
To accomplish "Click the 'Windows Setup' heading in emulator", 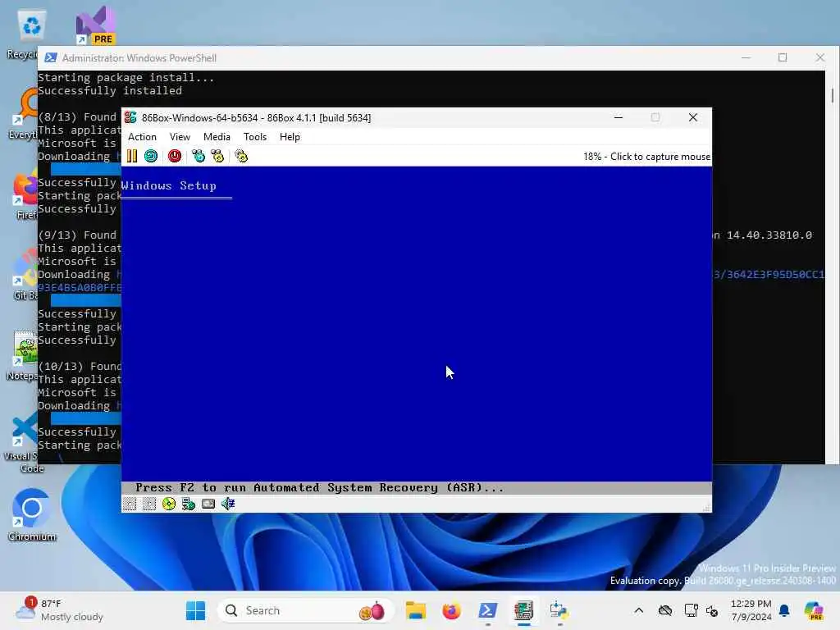I will tap(169, 185).
